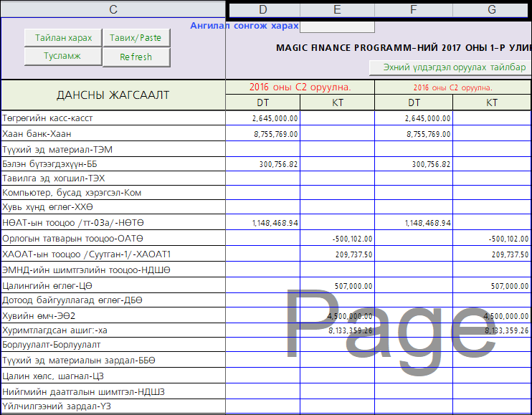Image resolution: width=532 pixels, height=415 pixels.
Task: Click the Бэлэн бүтээгдэхүүн-ББ account cell
Action: [x=113, y=164]
